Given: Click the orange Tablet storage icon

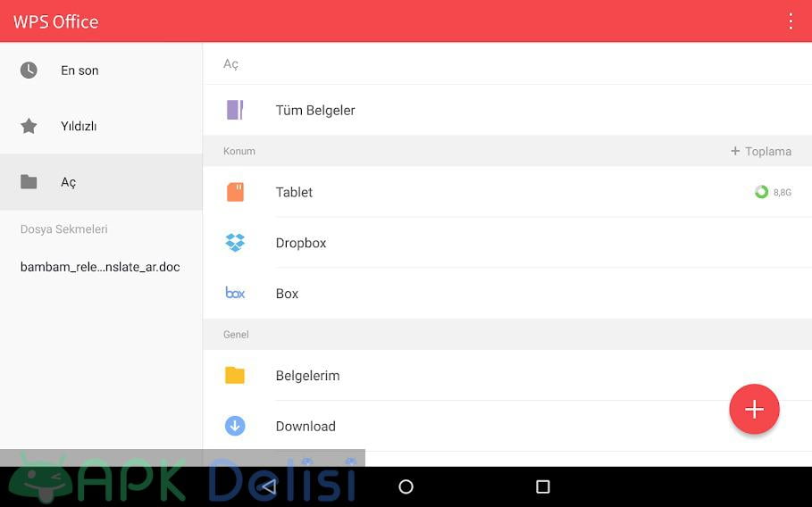Looking at the screenshot, I should click(x=235, y=192).
